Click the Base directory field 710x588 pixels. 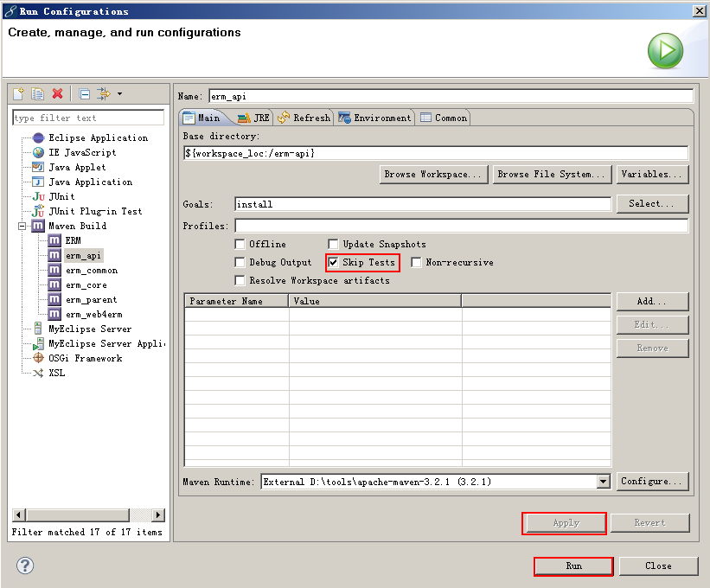(436, 153)
